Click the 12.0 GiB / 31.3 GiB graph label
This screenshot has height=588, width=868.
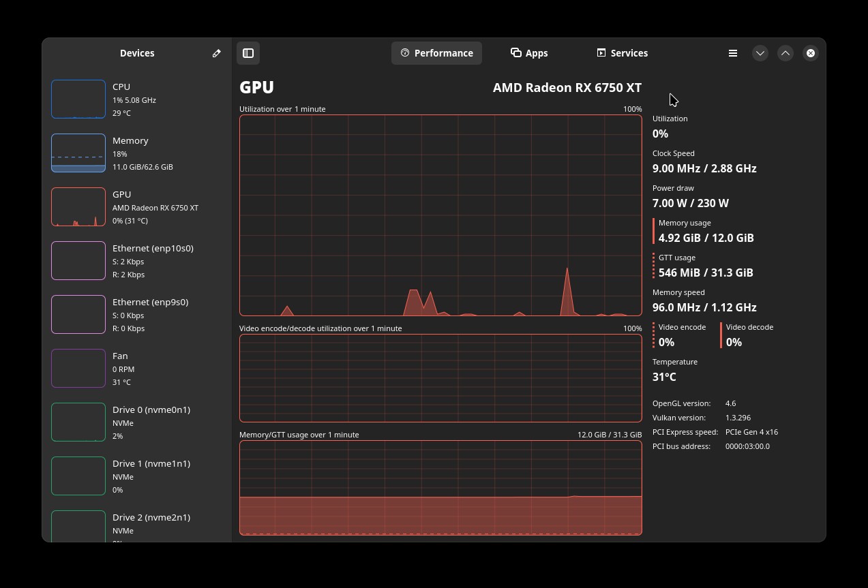point(610,435)
